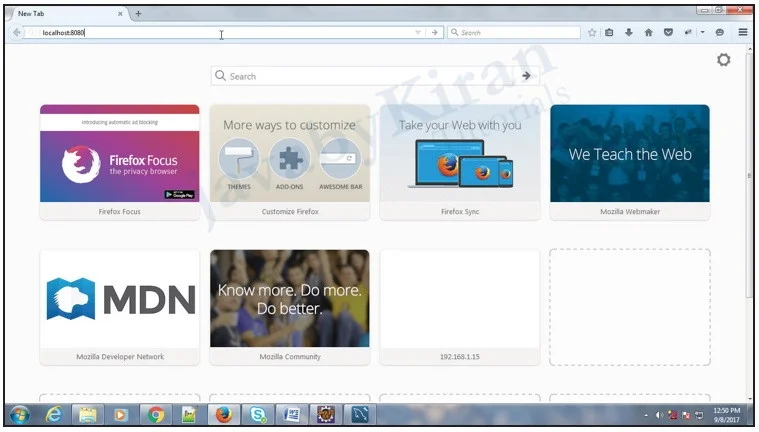The width and height of the screenshot is (759, 432).
Task: Click the Go arrow in address bar
Action: [435, 32]
